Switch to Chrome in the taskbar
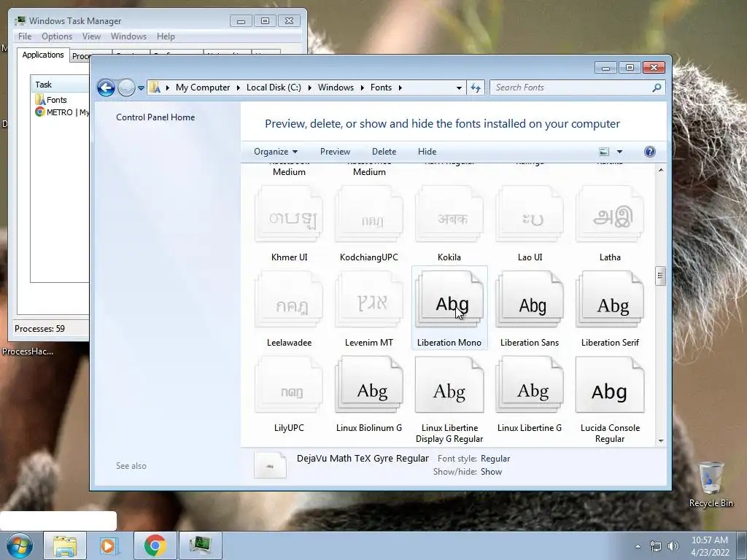The width and height of the screenshot is (747, 560). tap(155, 545)
